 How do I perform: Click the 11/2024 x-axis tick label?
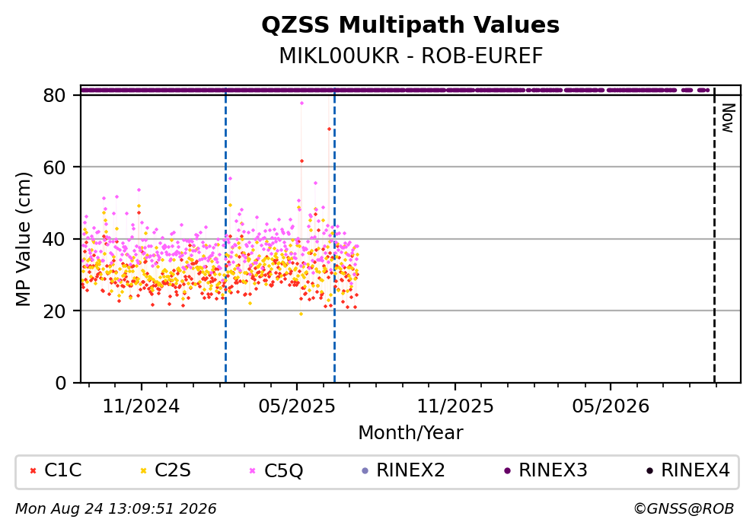pos(141,406)
